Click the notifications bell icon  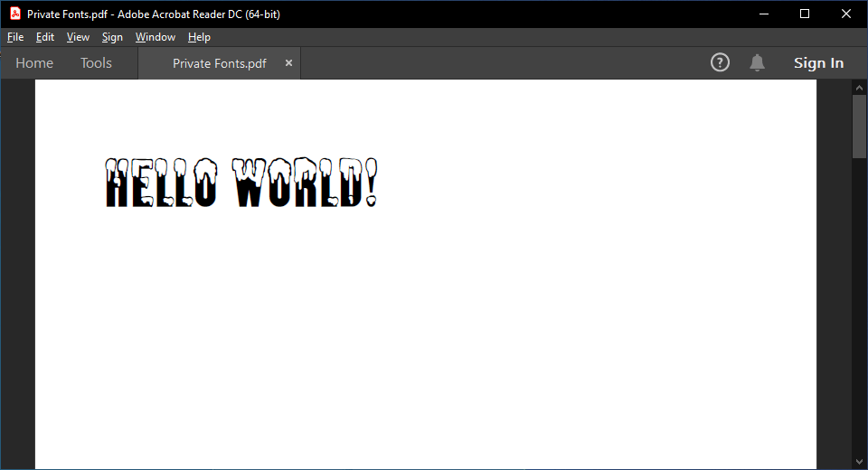pyautogui.click(x=757, y=62)
